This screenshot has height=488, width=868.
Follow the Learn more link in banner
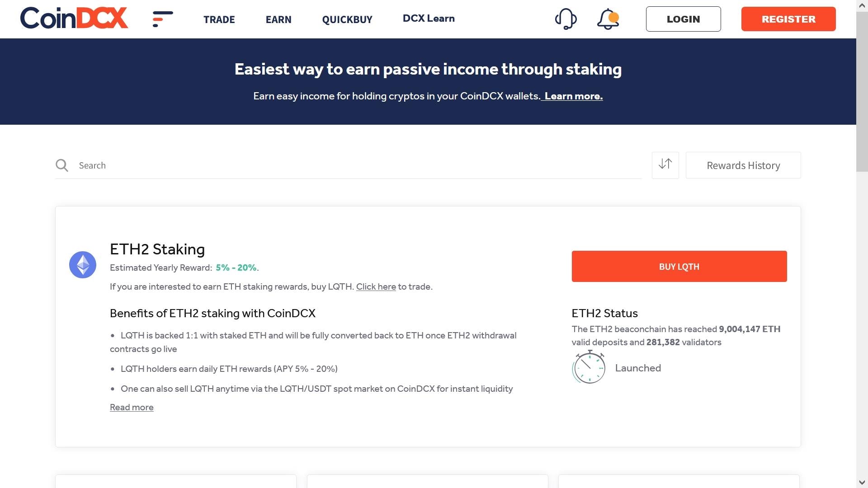click(x=573, y=96)
